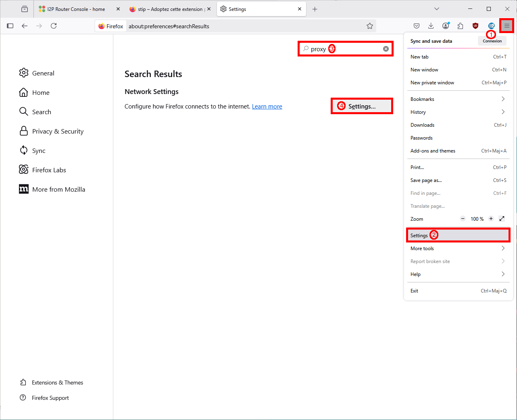This screenshot has height=420, width=517.
Task: Expand the Bookmarks submenu
Action: click(x=503, y=98)
